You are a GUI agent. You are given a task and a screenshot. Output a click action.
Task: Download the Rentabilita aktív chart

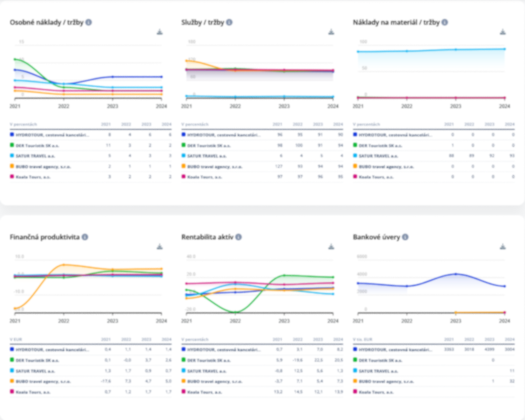click(x=331, y=247)
